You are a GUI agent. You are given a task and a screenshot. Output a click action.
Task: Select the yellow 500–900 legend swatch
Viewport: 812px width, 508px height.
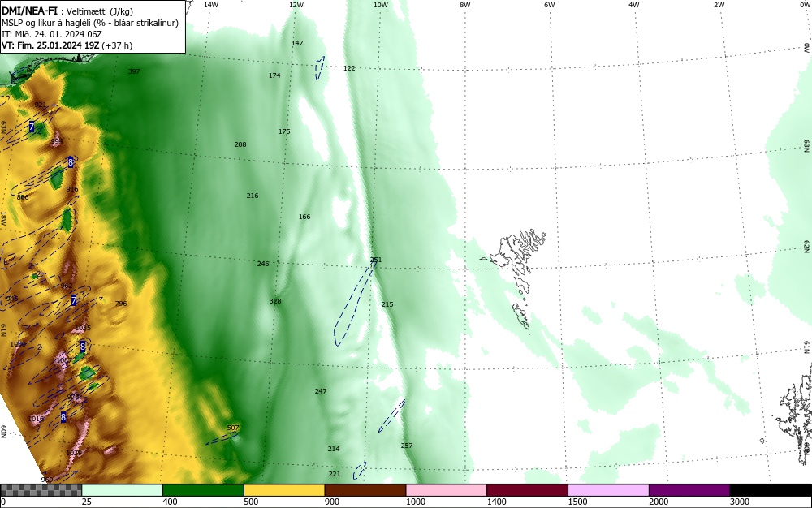[x=284, y=490]
